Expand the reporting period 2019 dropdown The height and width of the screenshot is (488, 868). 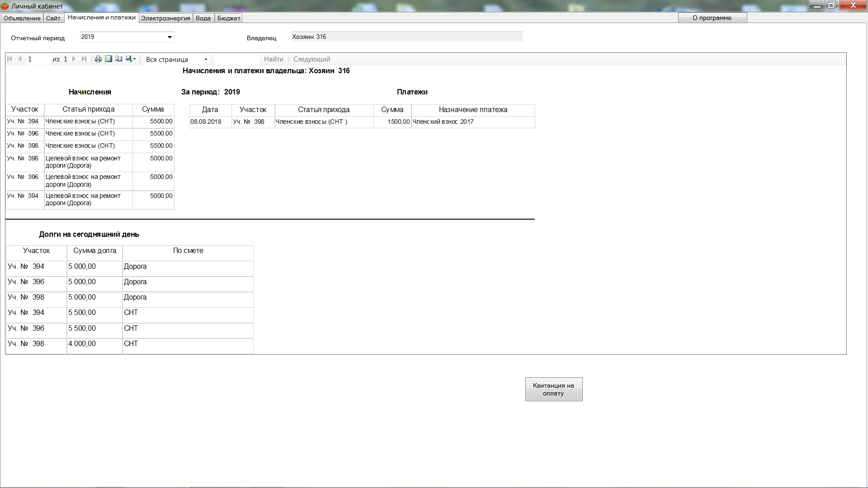(x=170, y=37)
